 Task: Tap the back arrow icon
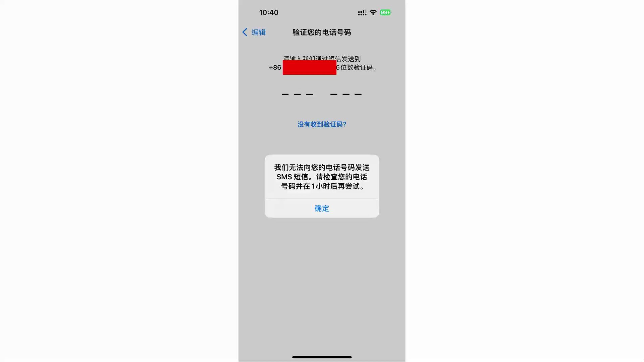[x=246, y=32]
